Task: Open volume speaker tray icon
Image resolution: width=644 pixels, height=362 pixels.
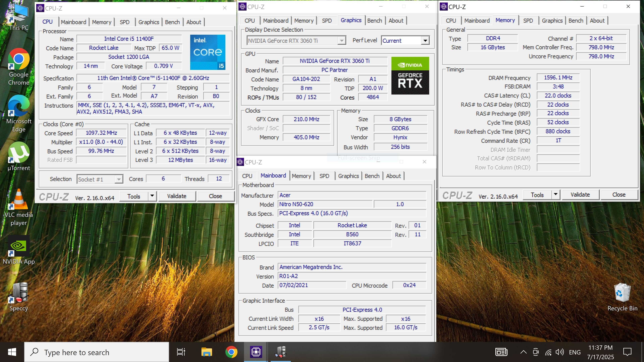Action: point(560,352)
